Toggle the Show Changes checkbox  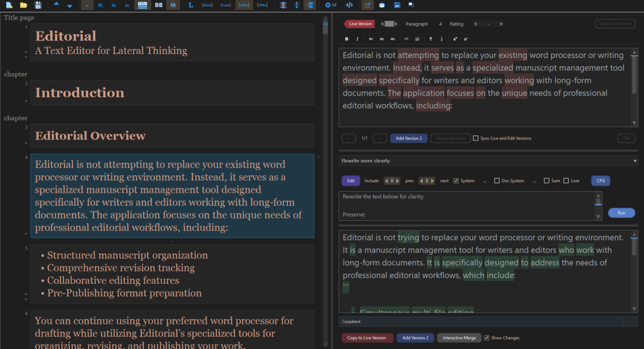pos(487,338)
